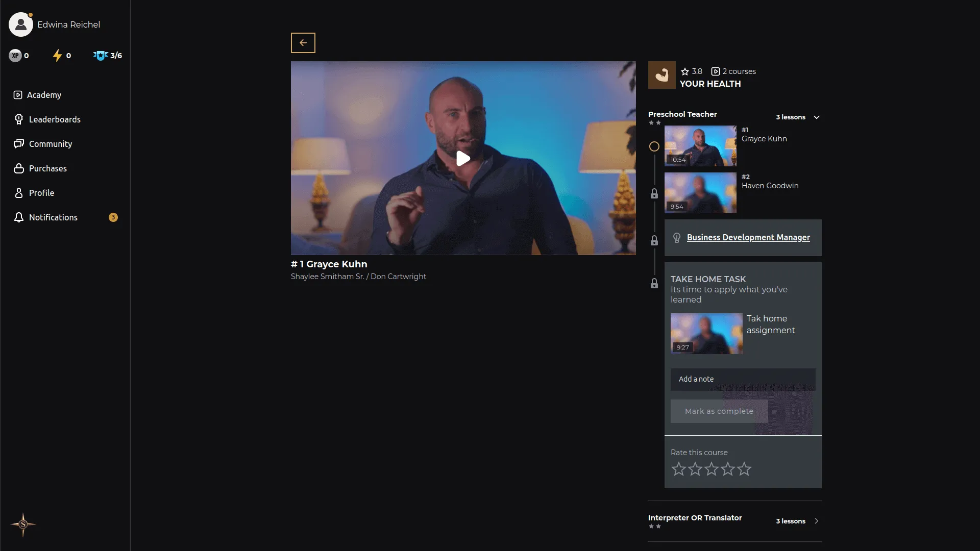Open Leaderboards from the sidebar
The height and width of the screenshot is (551, 980).
pos(54,119)
